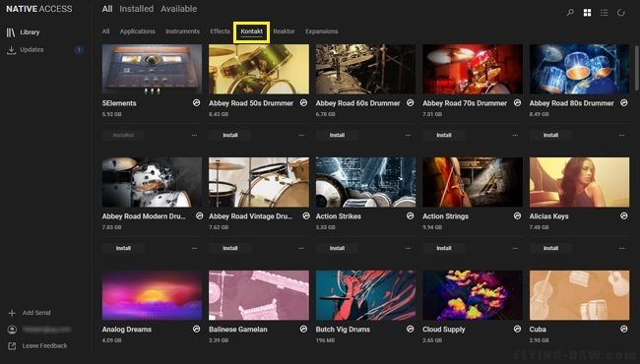This screenshot has width=640, height=364.
Task: Click the Leave Feedback external icon
Action: point(12,345)
